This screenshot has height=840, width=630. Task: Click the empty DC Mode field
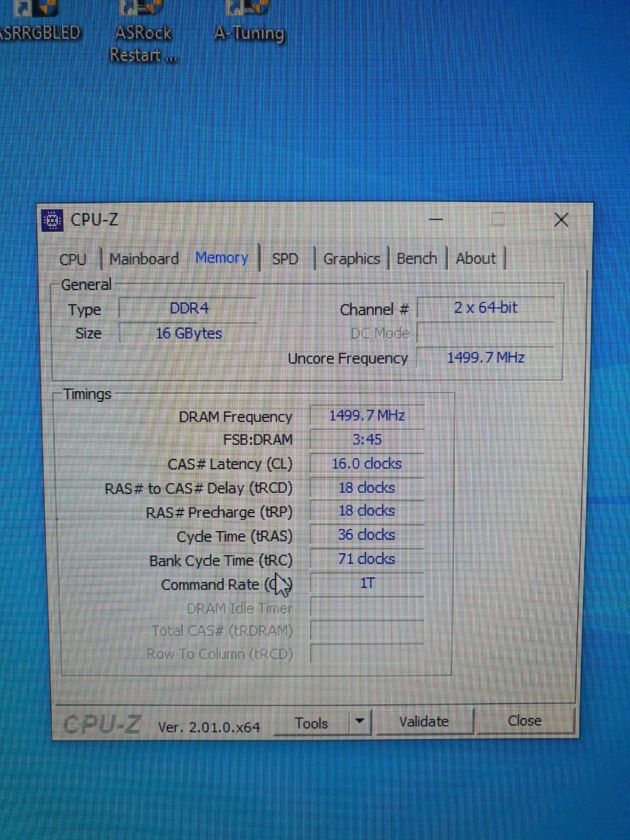486,333
